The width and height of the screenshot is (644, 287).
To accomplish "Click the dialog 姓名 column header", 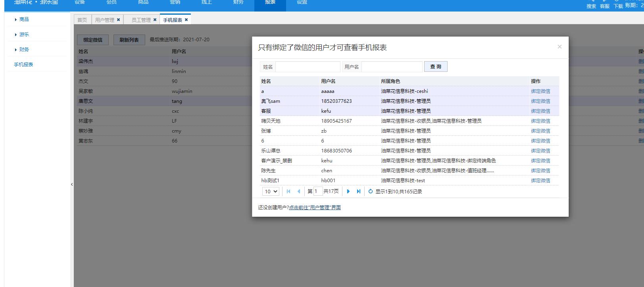I will point(266,81).
